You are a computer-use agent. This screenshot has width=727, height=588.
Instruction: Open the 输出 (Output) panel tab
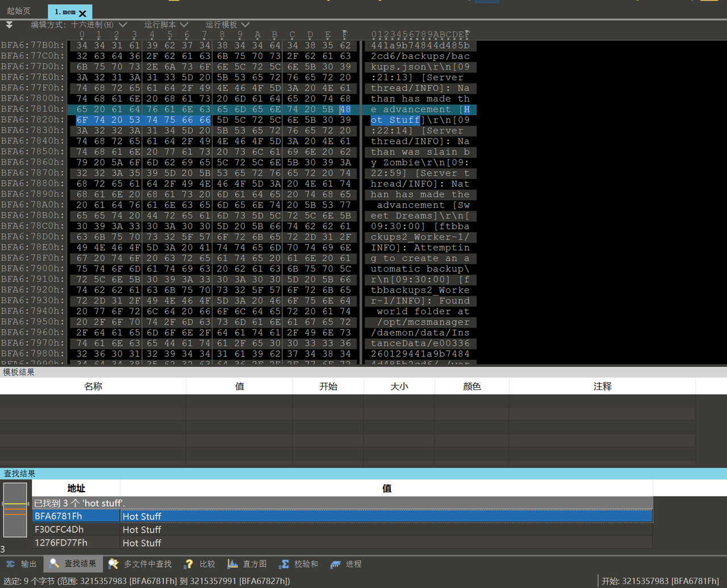(22, 564)
